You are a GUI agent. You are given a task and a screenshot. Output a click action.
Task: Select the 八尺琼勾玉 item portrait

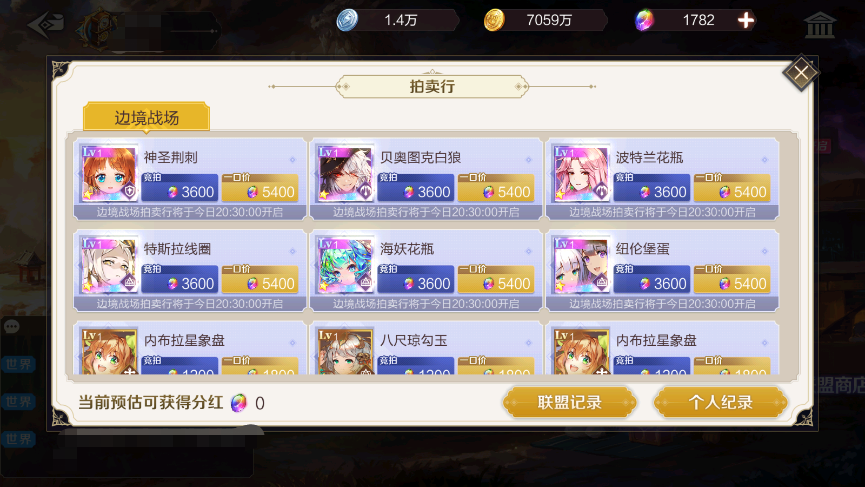[x=346, y=352]
